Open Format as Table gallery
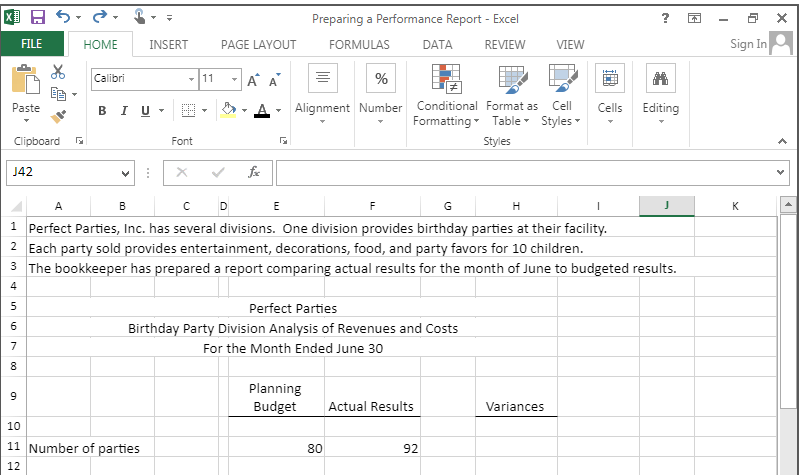801x475 pixels. coord(512,95)
